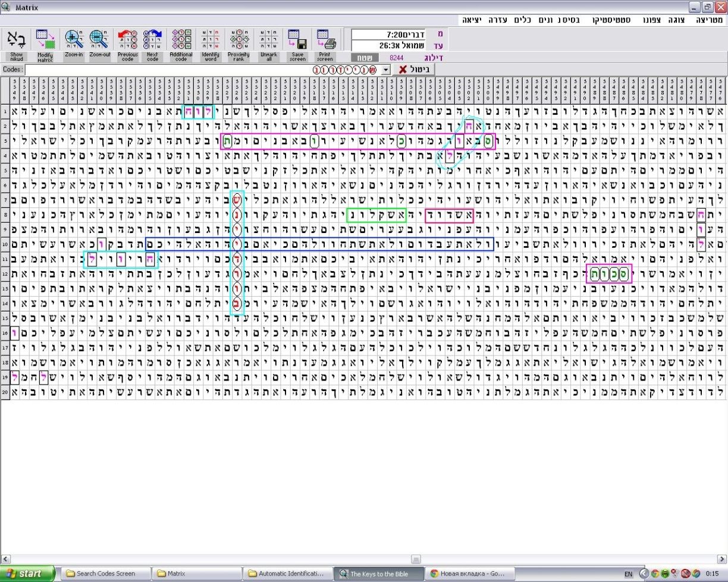Jump to the Next code
The image size is (728, 582).
tap(152, 40)
